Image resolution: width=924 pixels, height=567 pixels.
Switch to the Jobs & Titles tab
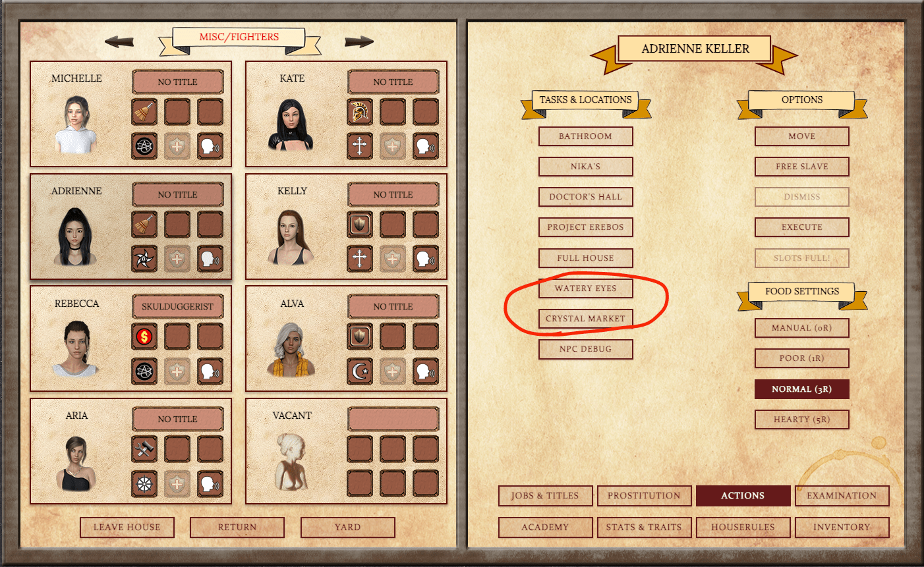(x=545, y=496)
